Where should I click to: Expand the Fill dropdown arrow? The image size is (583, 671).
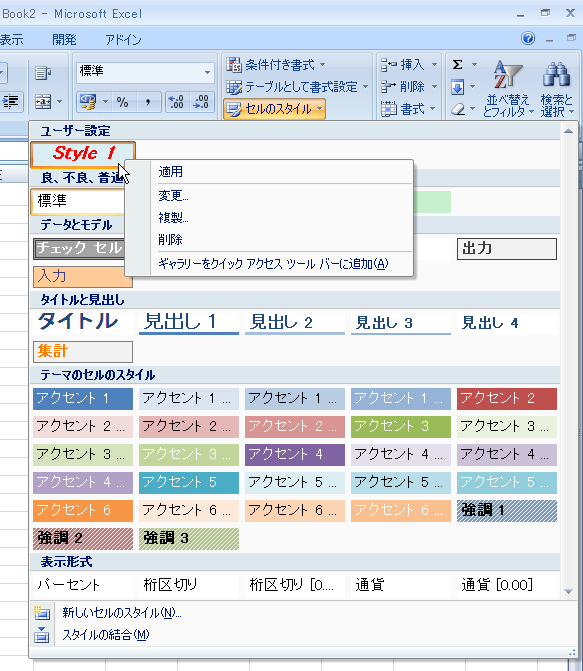pyautogui.click(x=473, y=87)
